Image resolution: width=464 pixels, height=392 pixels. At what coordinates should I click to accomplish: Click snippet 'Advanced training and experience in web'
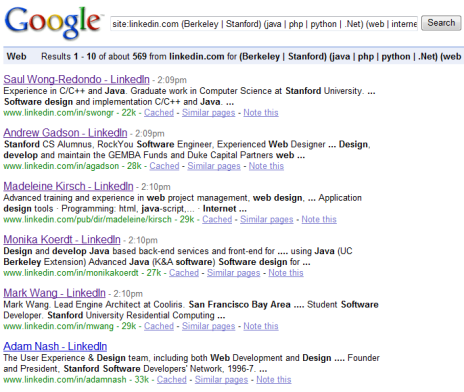84,198
